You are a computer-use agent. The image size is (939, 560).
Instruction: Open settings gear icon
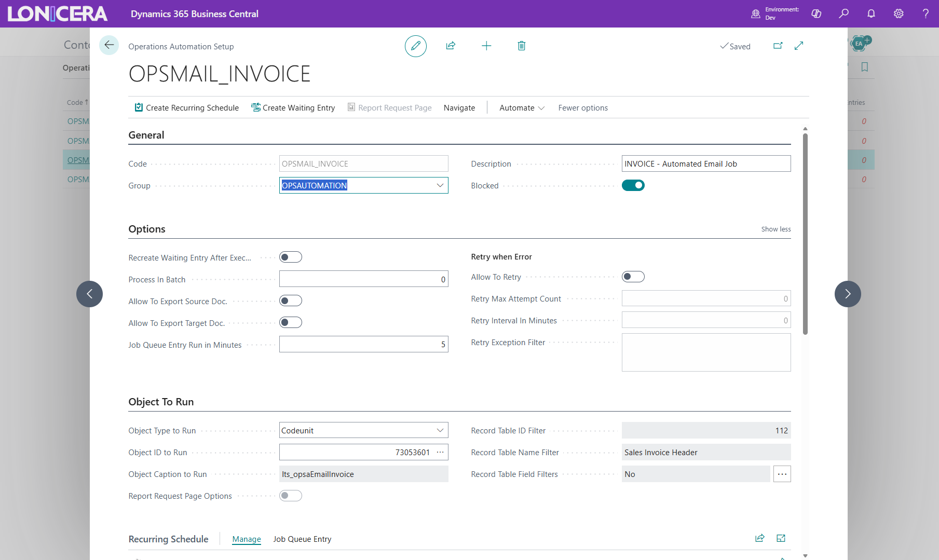click(899, 13)
